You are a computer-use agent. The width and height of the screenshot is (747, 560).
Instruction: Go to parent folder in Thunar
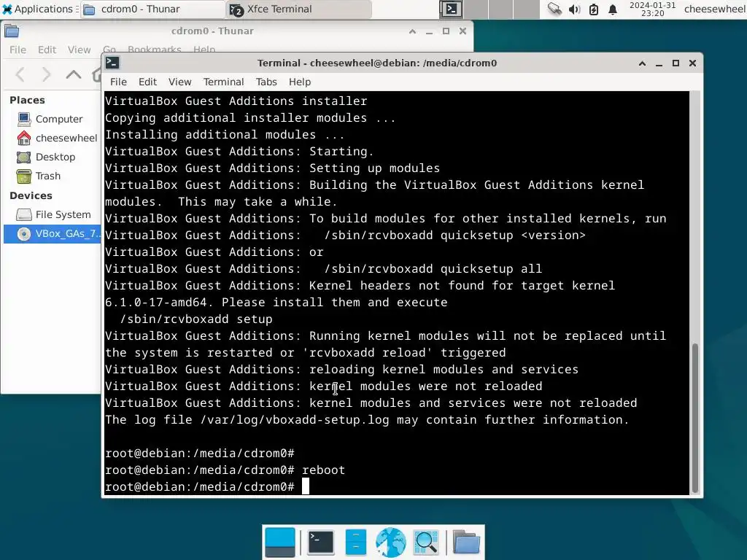pos(74,75)
